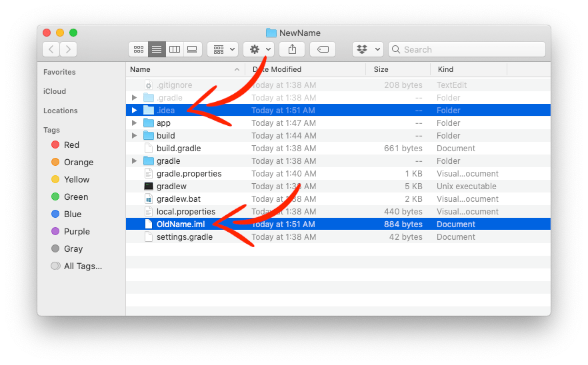588x365 pixels.
Task: Switch to column view in the toolbar
Action: [x=175, y=49]
